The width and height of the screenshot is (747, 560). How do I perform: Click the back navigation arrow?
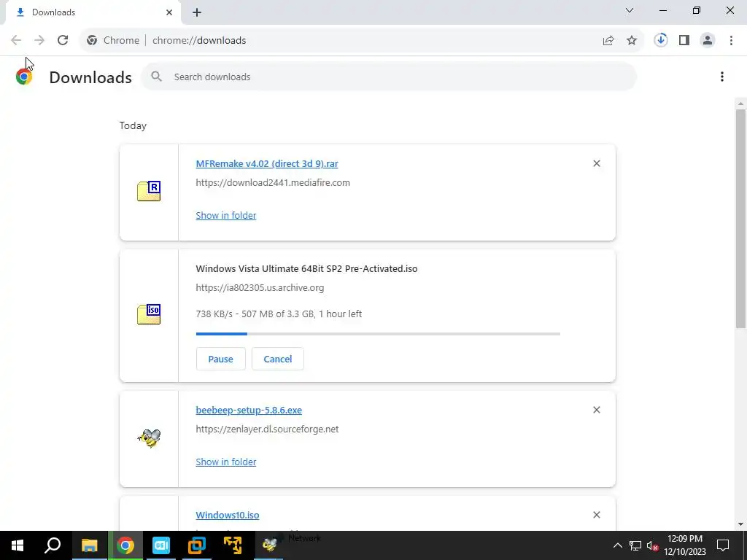16,41
